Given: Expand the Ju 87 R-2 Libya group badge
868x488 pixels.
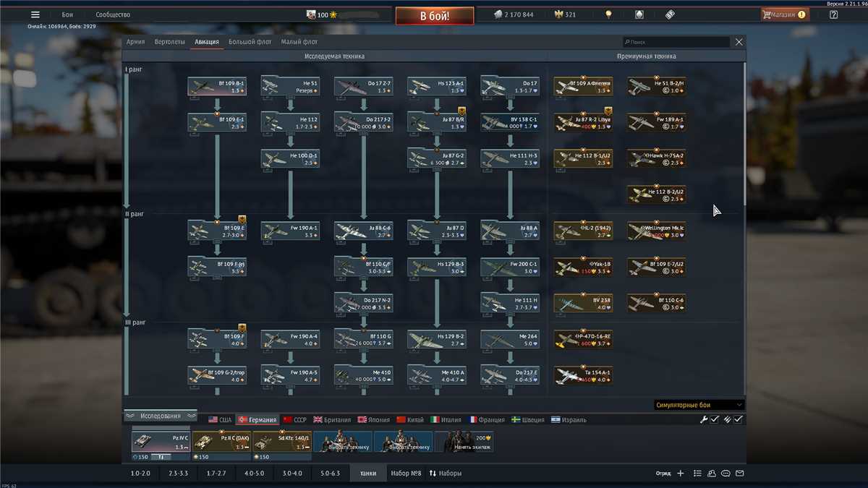Looking at the screenshot, I should (x=608, y=111).
